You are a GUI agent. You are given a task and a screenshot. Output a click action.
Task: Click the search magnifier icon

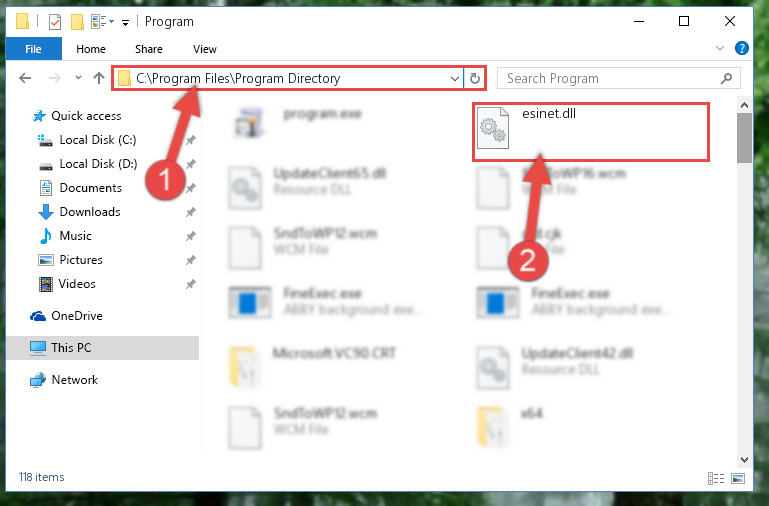pos(726,78)
